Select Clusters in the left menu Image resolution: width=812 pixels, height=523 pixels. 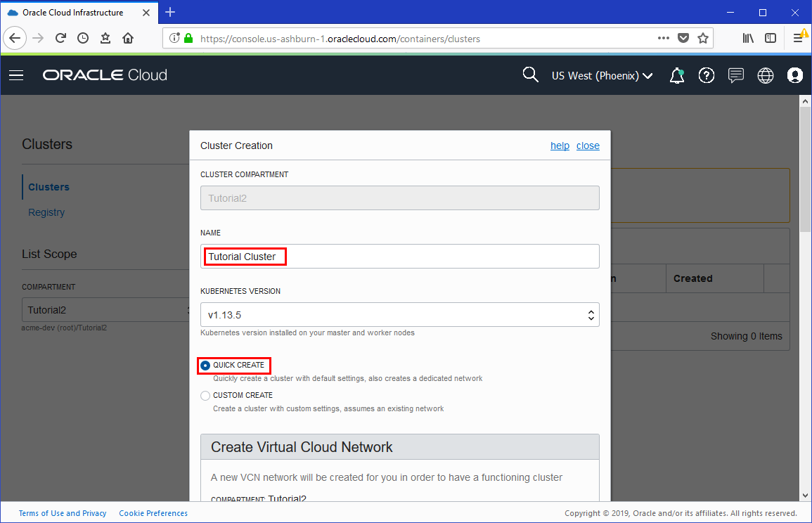click(x=49, y=187)
